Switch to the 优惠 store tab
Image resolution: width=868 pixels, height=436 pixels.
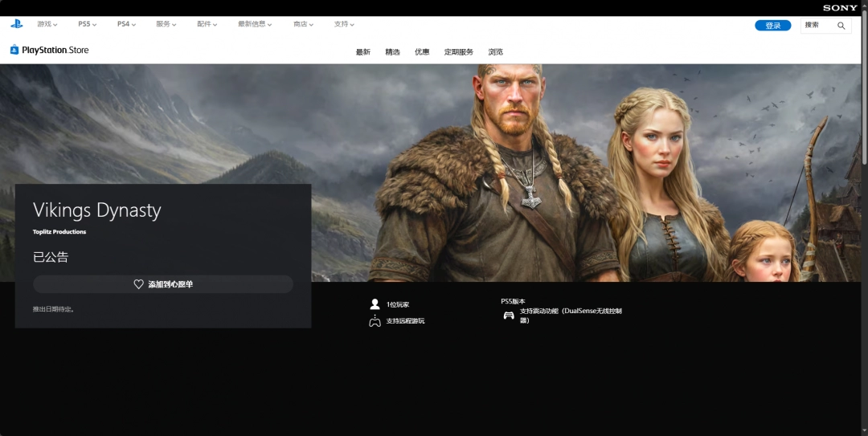point(422,52)
